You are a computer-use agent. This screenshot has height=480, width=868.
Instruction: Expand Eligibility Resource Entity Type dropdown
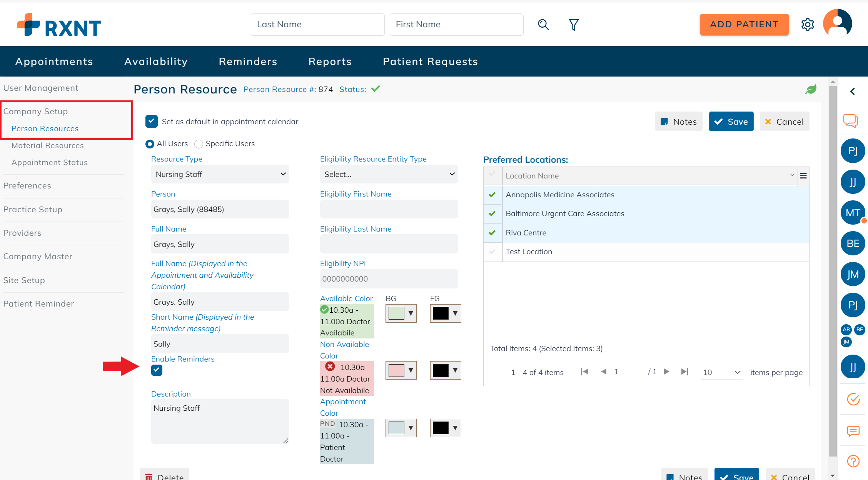click(x=389, y=174)
